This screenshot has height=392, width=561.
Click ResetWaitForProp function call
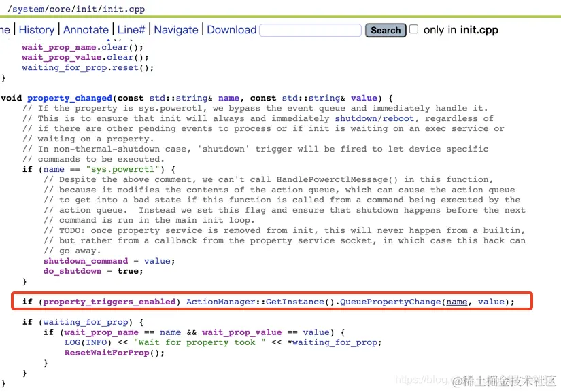(107, 353)
